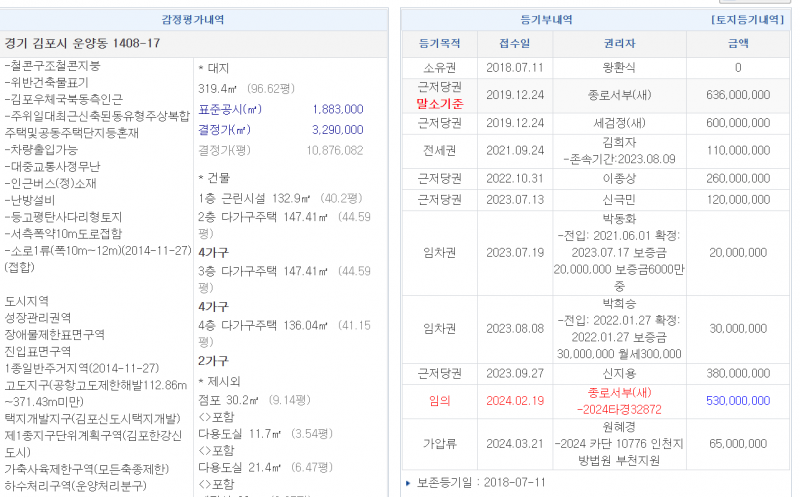The height and width of the screenshot is (497, 800).
Task: Click the arrow icon before 보존등기일
Action: point(408,483)
